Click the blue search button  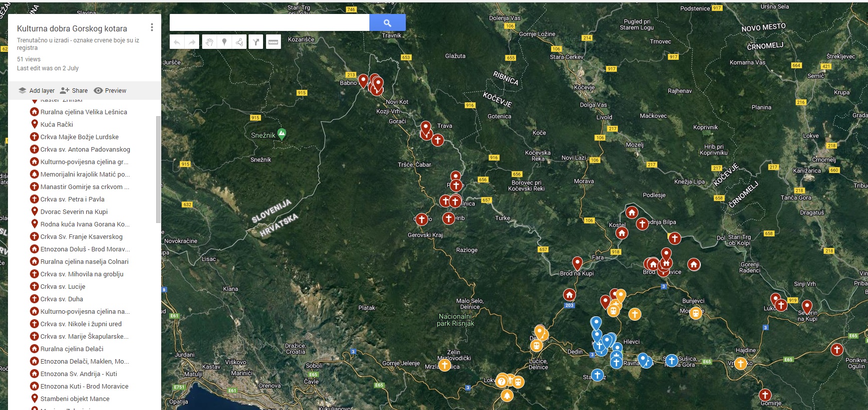click(387, 22)
